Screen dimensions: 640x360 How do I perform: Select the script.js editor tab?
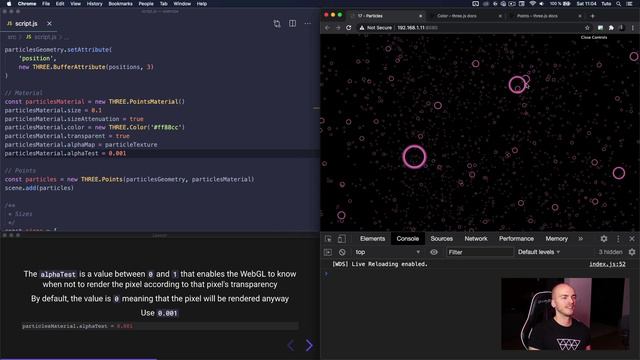click(x=26, y=24)
